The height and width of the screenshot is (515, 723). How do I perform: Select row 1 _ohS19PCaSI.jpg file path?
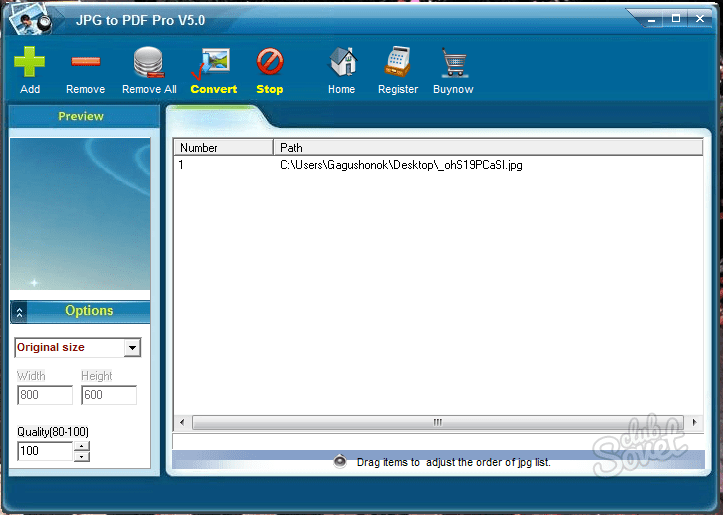coord(401,165)
